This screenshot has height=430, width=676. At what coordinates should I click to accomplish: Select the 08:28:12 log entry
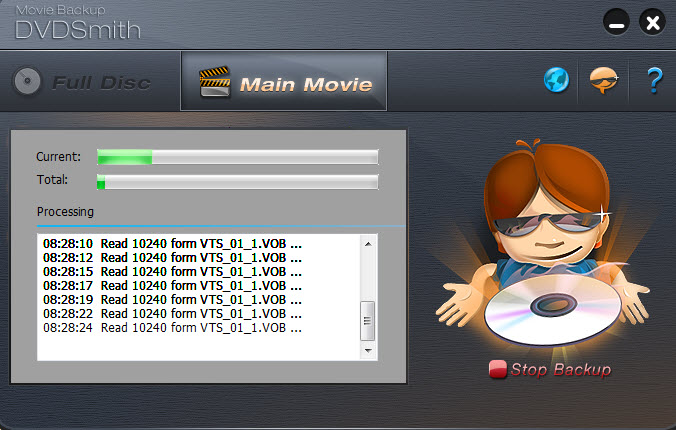point(172,257)
